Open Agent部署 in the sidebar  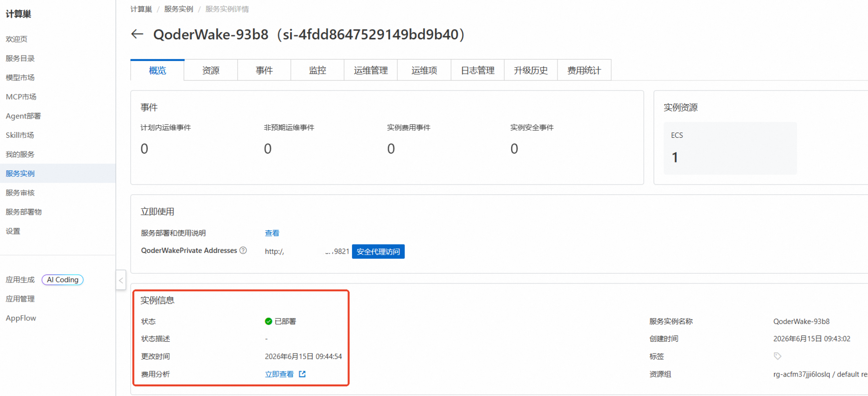coord(23,116)
